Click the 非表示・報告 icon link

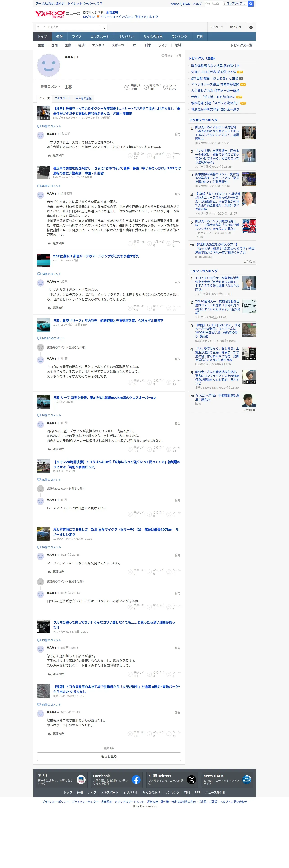tap(171, 55)
